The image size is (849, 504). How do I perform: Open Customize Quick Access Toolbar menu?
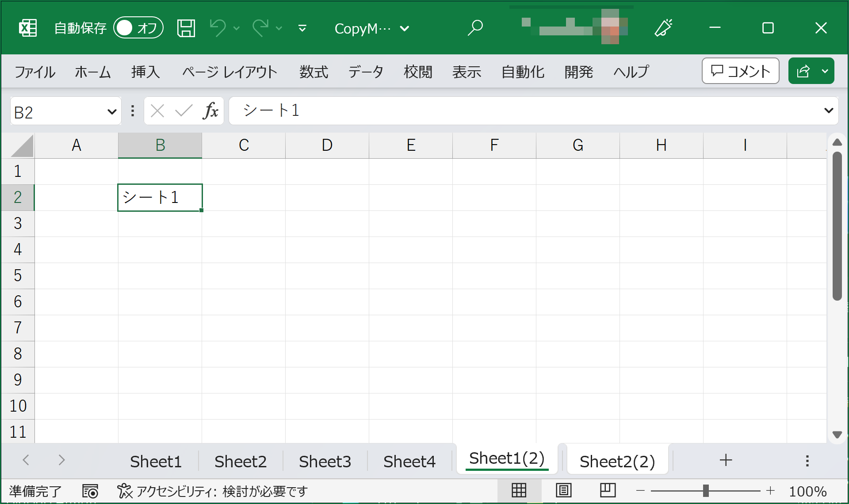point(302,28)
